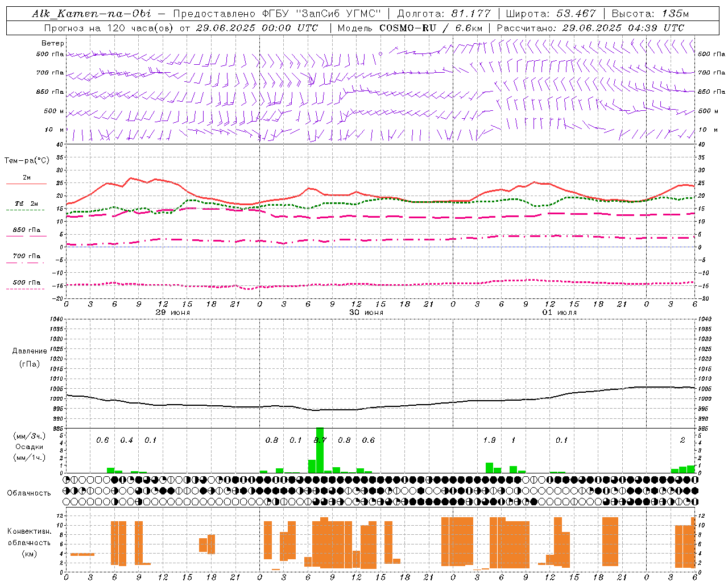Viewport: 728px width, 582px height.
Task: Click the Ветер panel label
Action: tap(53, 43)
